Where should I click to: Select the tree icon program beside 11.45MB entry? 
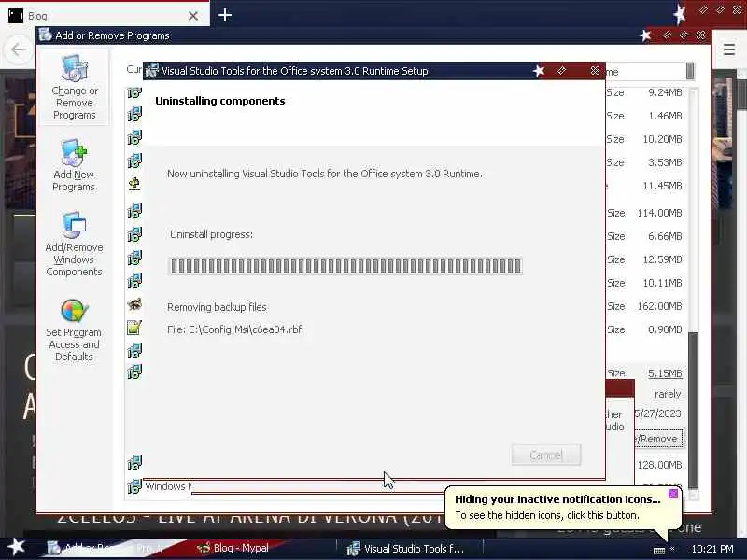[x=134, y=184]
